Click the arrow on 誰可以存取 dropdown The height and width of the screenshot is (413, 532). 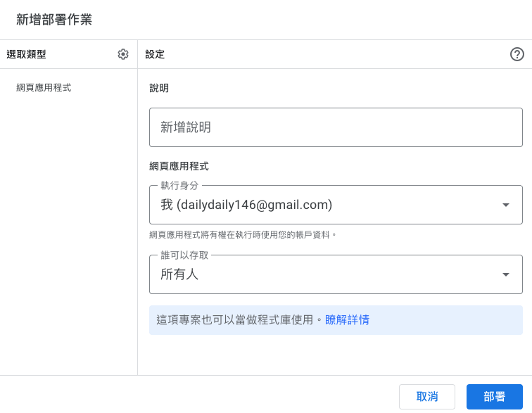click(x=505, y=274)
